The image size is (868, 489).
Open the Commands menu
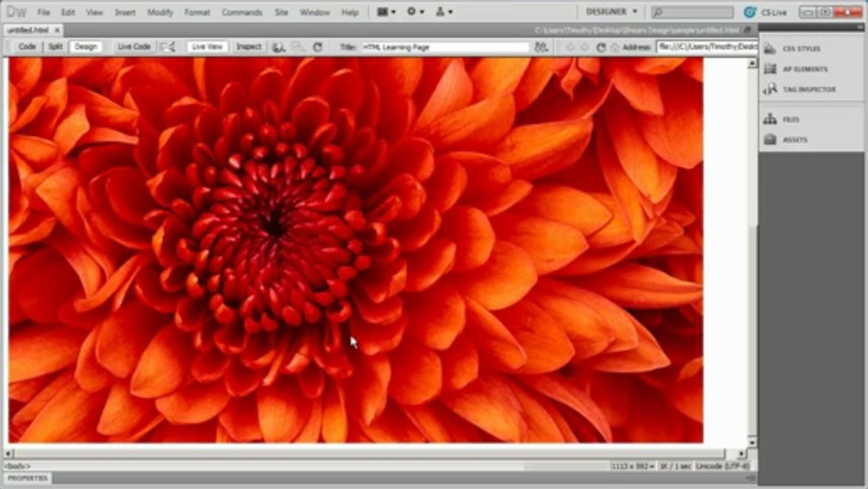pos(242,12)
